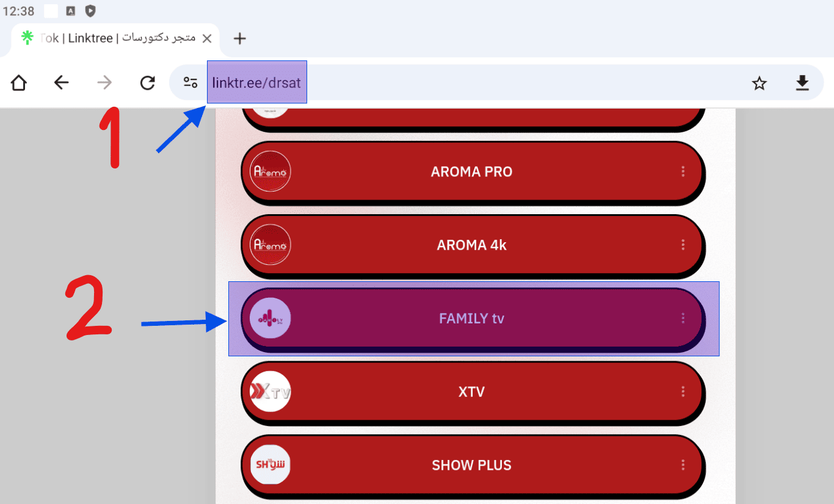Open a new tab with plus button
834x504 pixels.
(240, 38)
